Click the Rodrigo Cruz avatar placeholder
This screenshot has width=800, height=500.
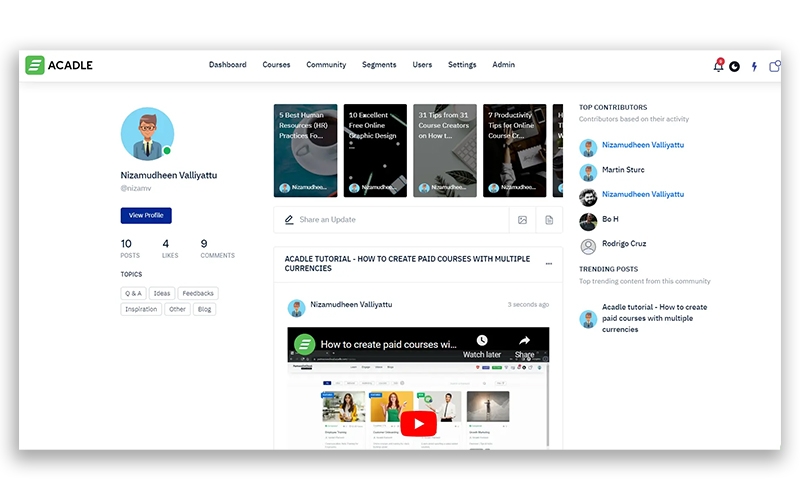[588, 246]
